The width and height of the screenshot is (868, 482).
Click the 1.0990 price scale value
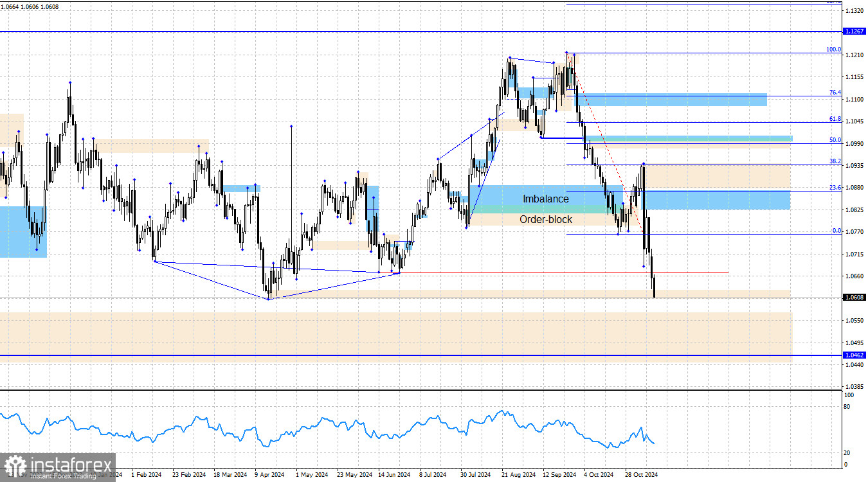pos(855,144)
